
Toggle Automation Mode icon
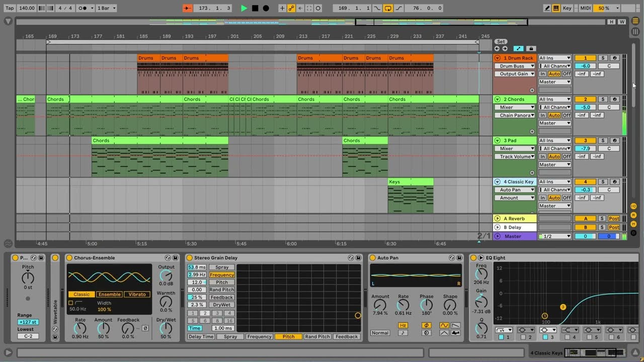click(x=518, y=49)
